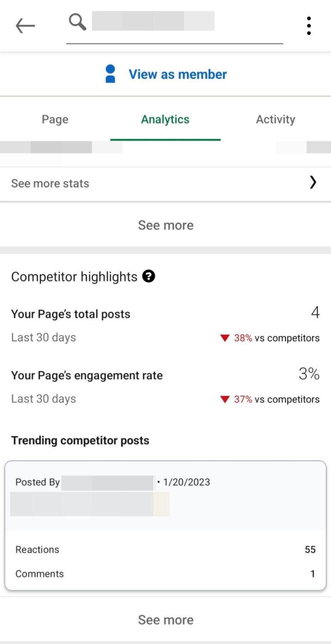
Task: Open View as member
Action: point(178,74)
